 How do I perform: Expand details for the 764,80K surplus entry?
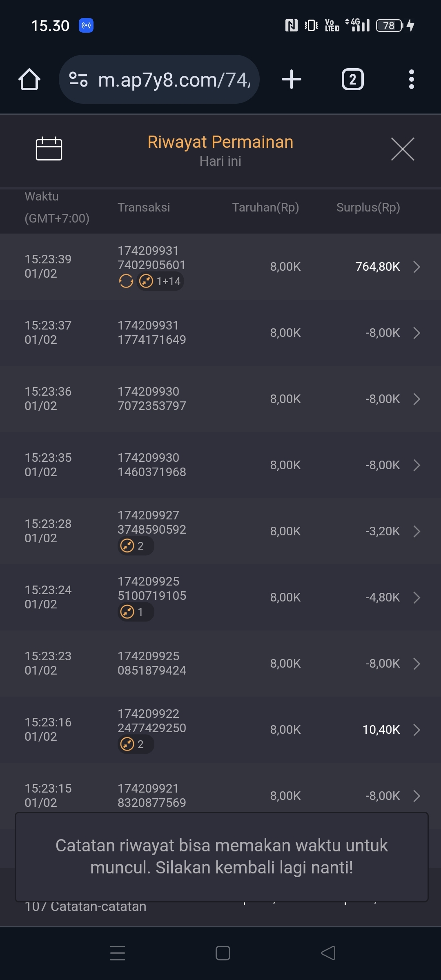coord(416,267)
